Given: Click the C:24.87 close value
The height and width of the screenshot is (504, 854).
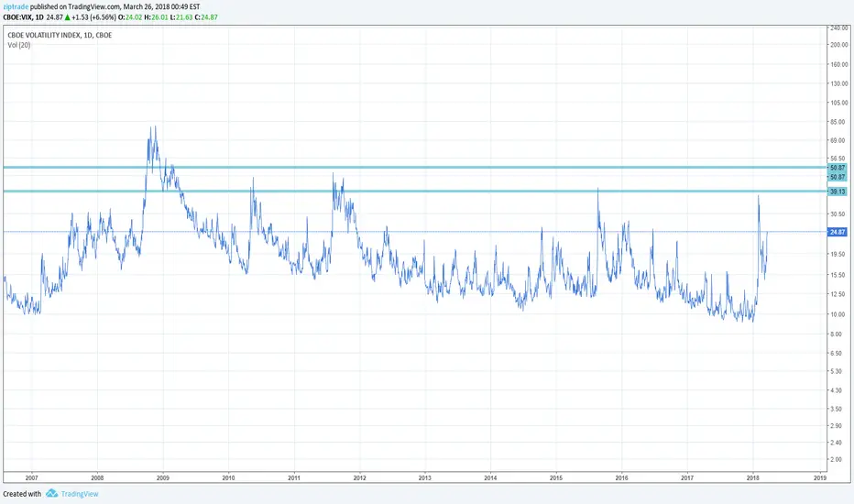Looking at the screenshot, I should [x=206, y=16].
